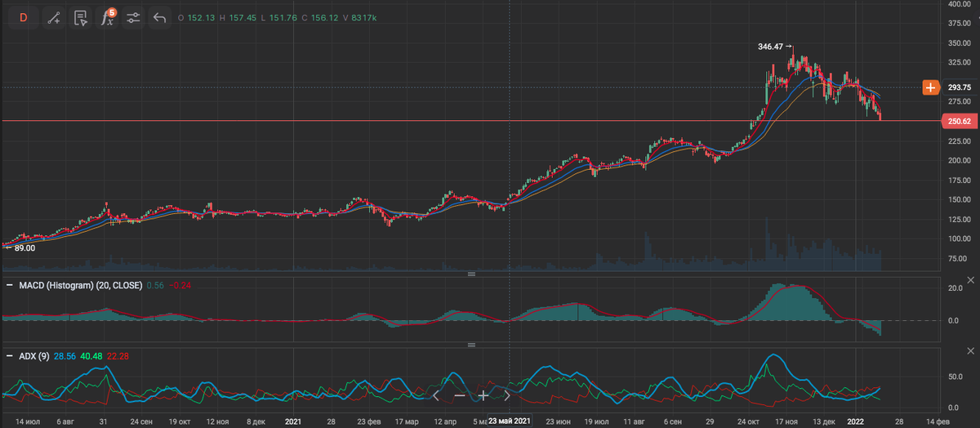Click the 293.75 crosshair price label

click(x=959, y=87)
